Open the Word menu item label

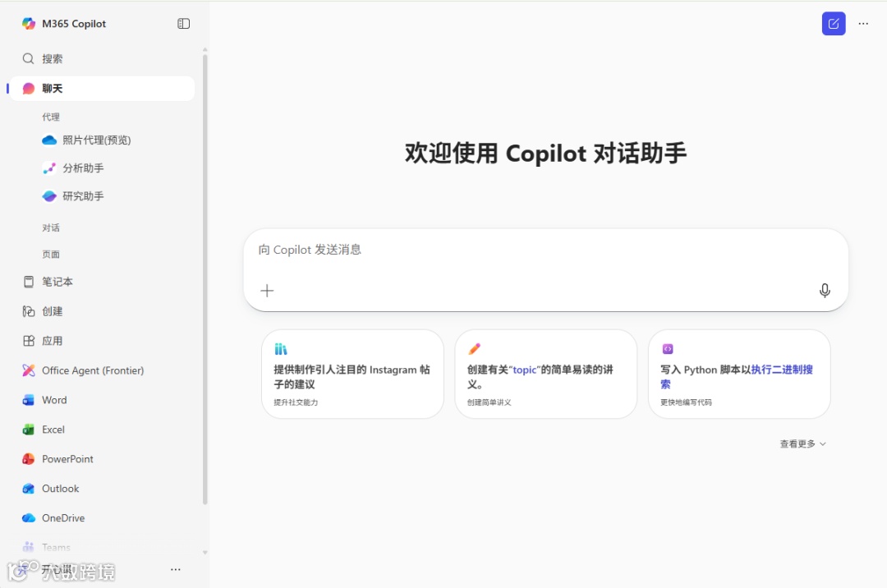[x=54, y=400]
